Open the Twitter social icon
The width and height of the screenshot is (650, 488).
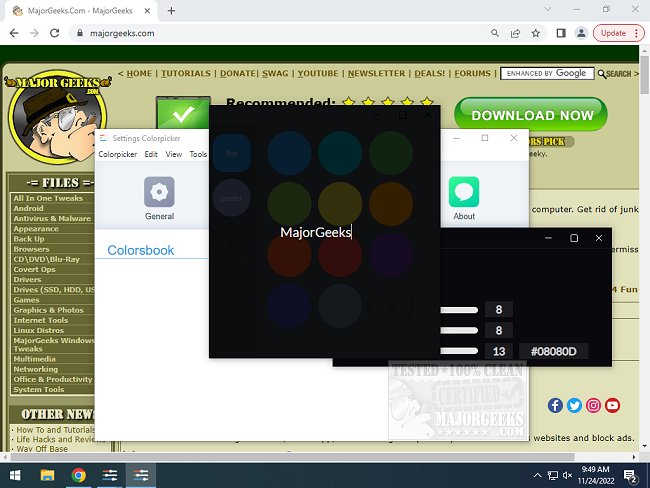574,405
